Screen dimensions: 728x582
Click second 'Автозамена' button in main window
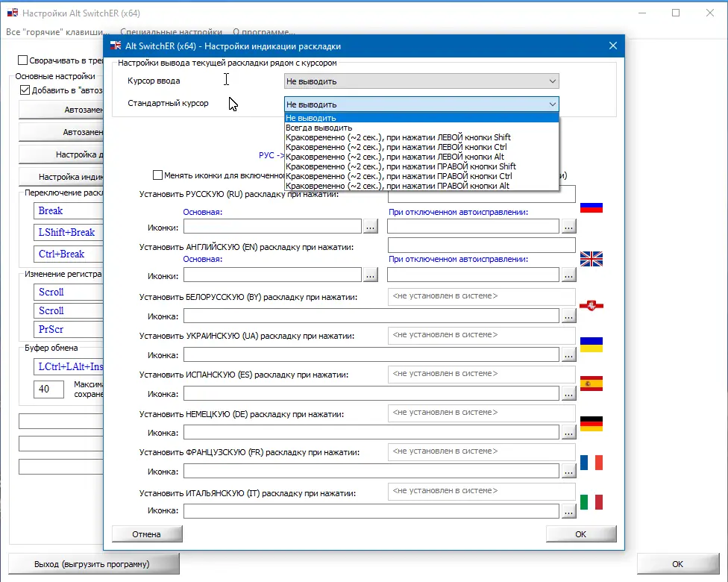pos(61,132)
